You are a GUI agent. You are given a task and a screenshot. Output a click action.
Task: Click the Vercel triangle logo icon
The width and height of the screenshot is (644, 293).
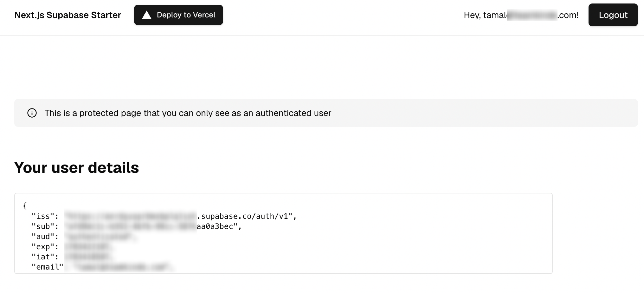point(146,15)
